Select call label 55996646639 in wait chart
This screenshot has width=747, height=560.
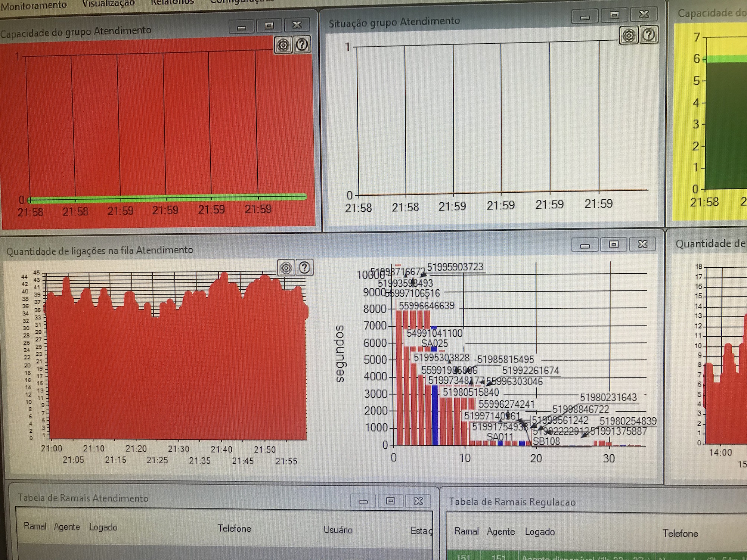[427, 306]
